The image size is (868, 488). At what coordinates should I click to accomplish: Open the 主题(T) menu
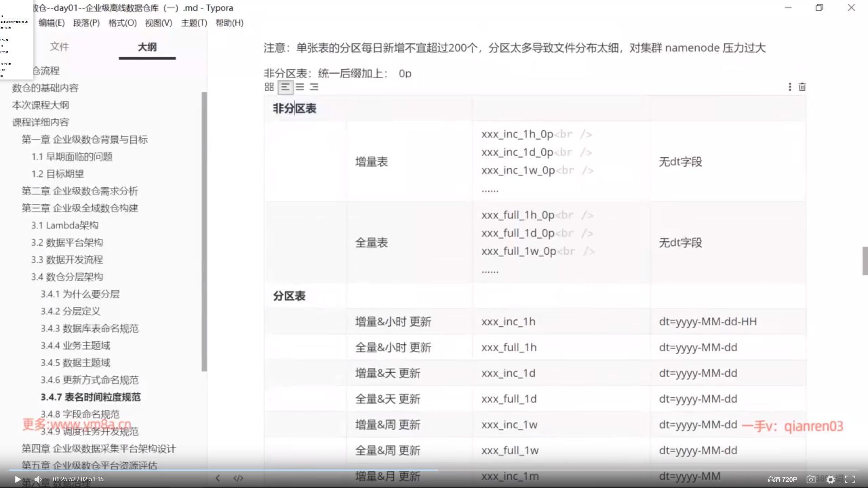[194, 23]
